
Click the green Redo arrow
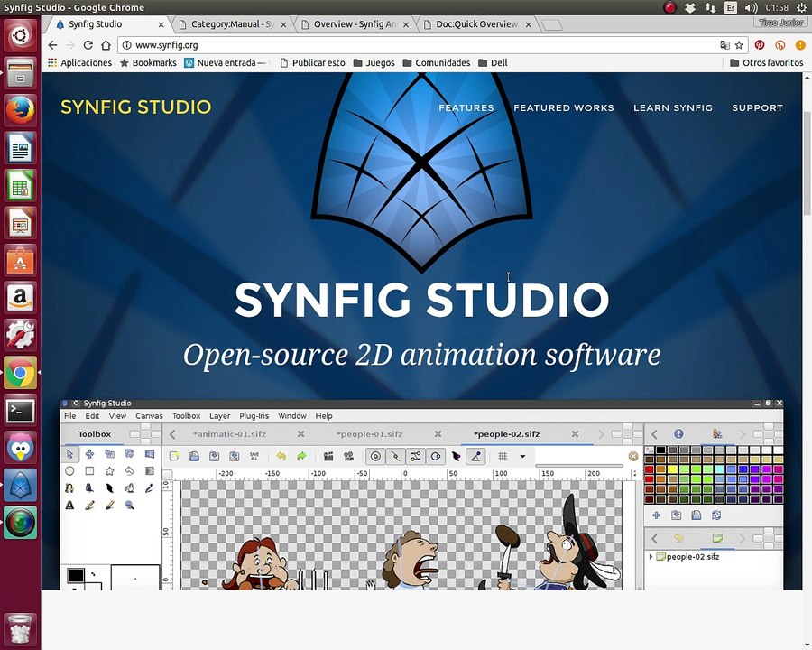pyautogui.click(x=301, y=456)
